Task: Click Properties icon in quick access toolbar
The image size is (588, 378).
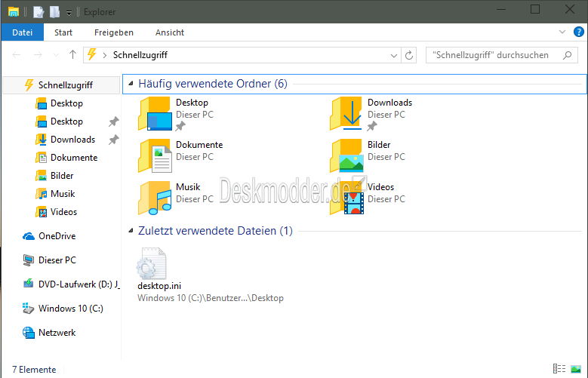Action: click(x=38, y=12)
